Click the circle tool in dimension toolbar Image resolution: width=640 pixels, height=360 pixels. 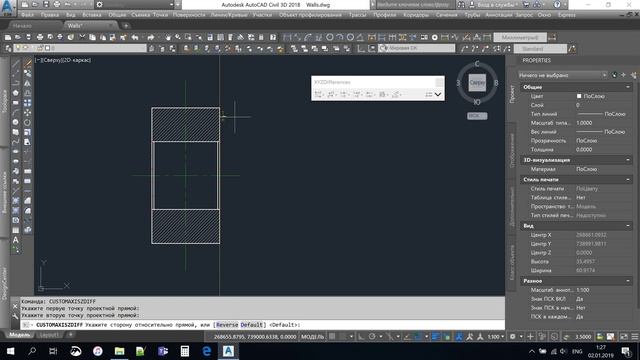point(330,38)
